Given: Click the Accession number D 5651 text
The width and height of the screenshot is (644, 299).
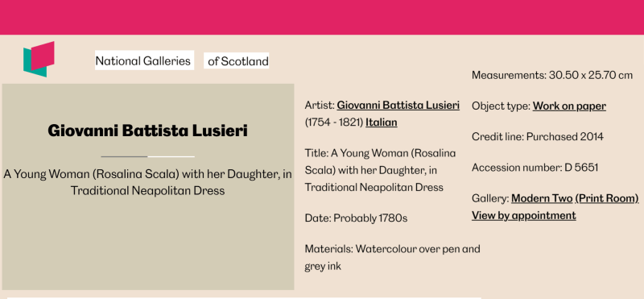Looking at the screenshot, I should [x=535, y=168].
